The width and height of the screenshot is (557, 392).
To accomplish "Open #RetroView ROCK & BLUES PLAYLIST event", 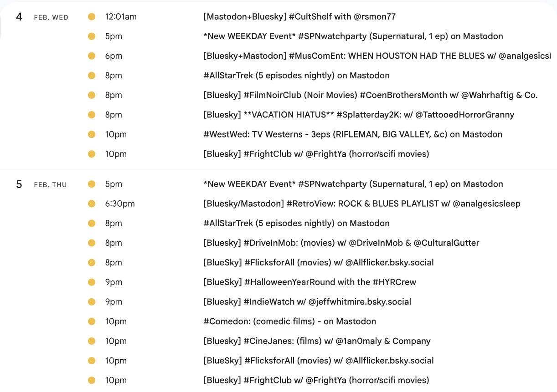I will pos(361,204).
